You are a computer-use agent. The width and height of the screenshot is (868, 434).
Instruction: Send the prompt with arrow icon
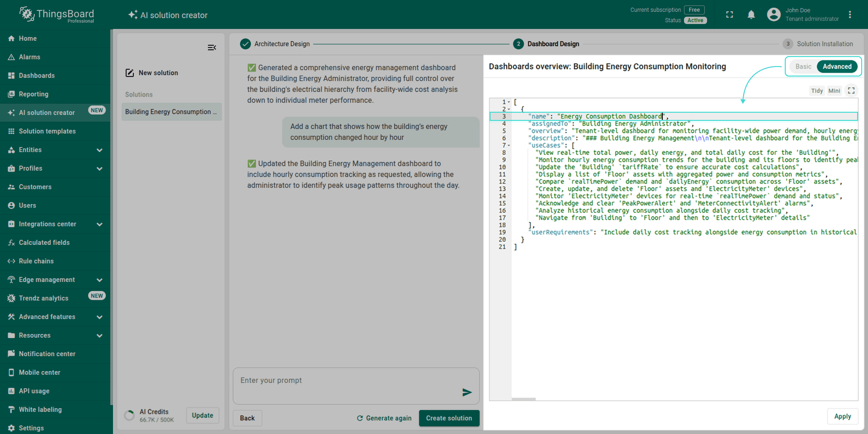pyautogui.click(x=467, y=392)
